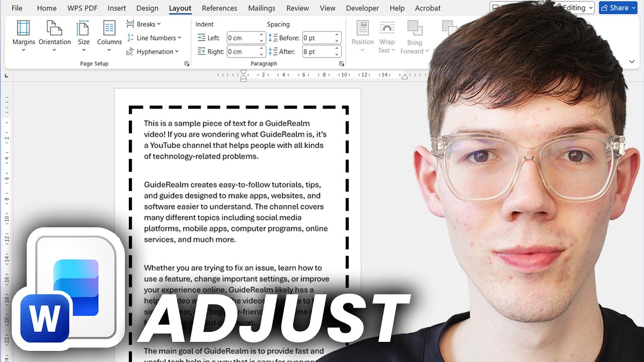Viewport: 644px width, 362px height.
Task: Switch to the Mailings tab
Action: (262, 8)
